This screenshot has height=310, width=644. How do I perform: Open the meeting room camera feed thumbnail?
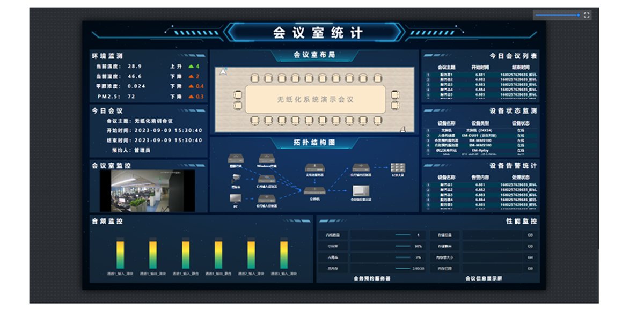pyautogui.click(x=146, y=190)
